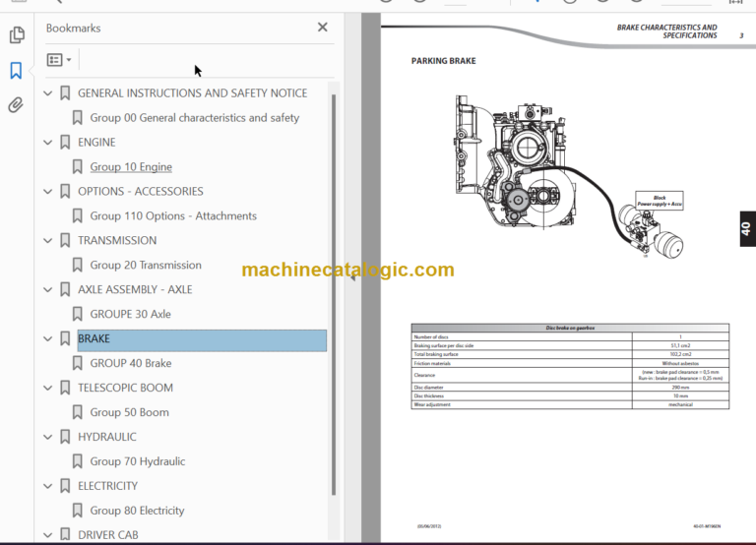Click the parking brake gearbox diagram
756x545 pixels.
[x=515, y=161]
